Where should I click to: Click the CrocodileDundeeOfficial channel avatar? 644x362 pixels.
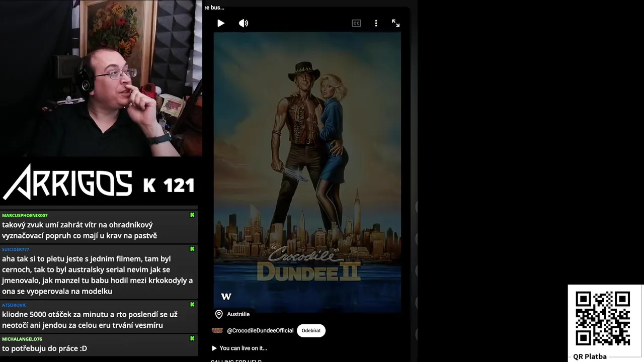217,330
